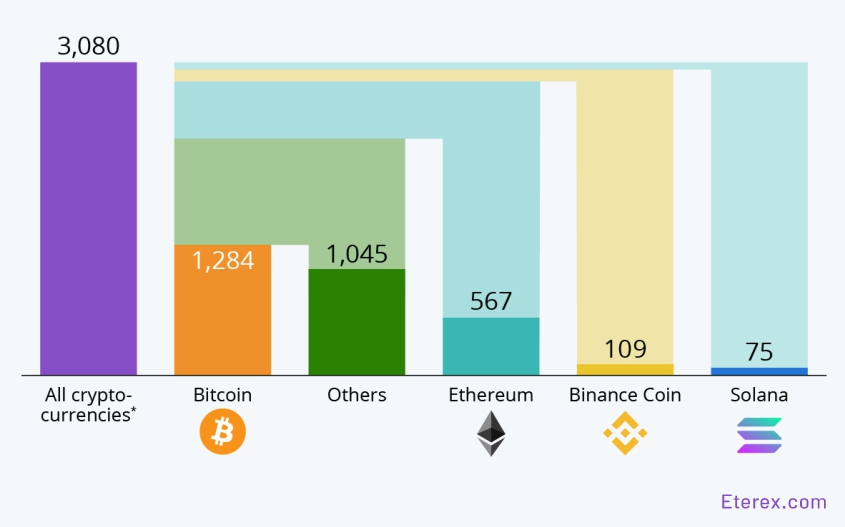Click the Ethereum diamond logo icon

pyautogui.click(x=490, y=433)
